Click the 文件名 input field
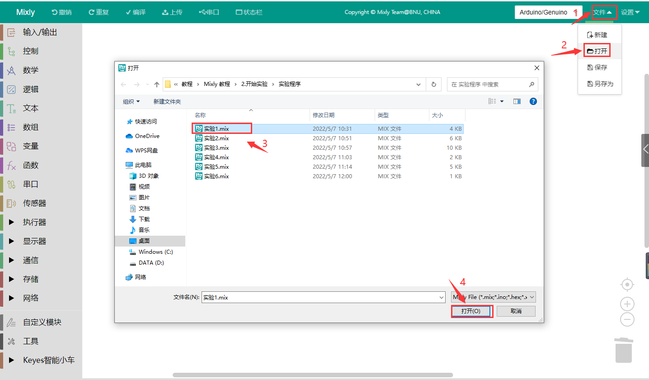The width and height of the screenshot is (649, 380). tap(323, 297)
